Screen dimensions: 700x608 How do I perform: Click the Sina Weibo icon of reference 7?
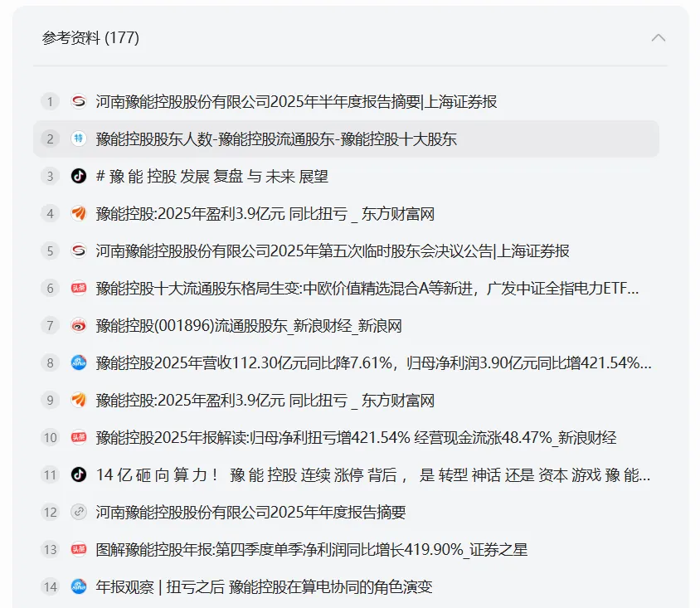[x=79, y=325]
